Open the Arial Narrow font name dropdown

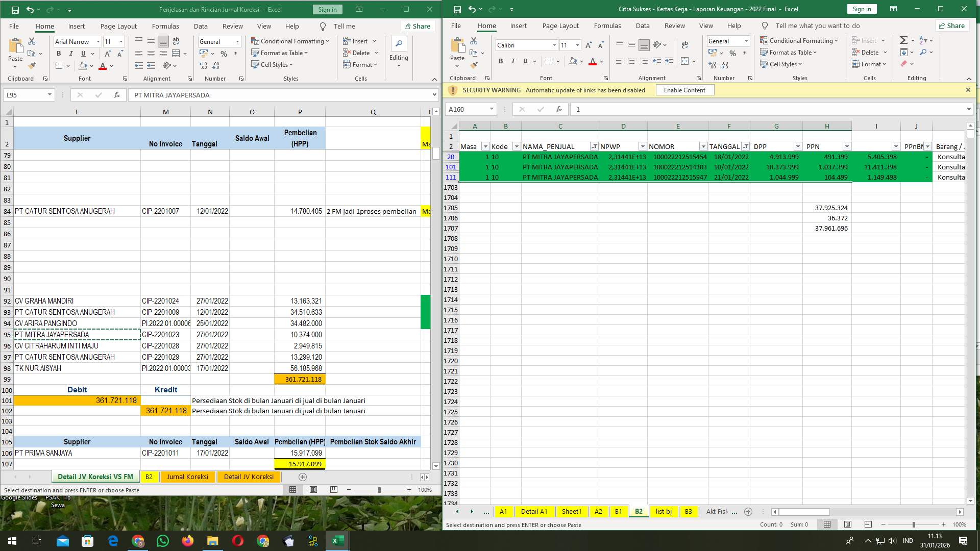pyautogui.click(x=98, y=41)
